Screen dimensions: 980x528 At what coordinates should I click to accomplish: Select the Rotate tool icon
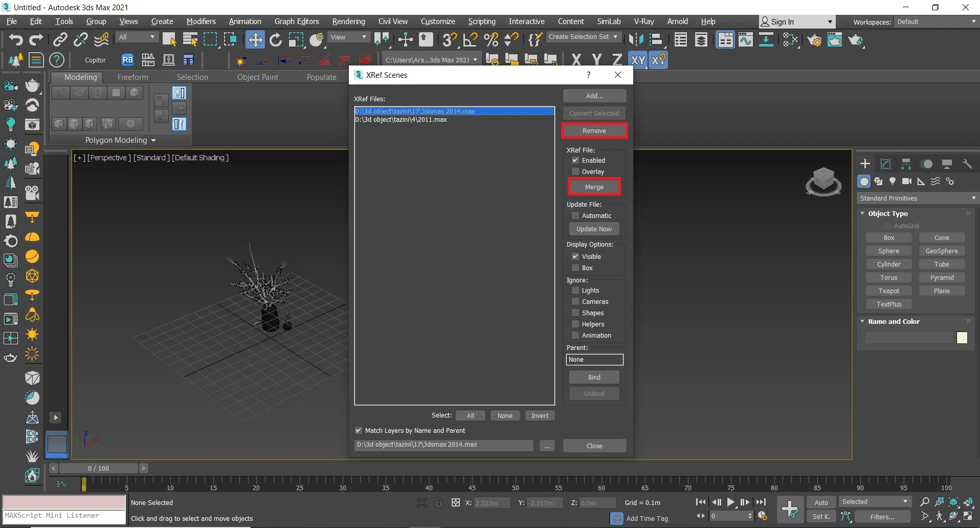click(x=275, y=39)
